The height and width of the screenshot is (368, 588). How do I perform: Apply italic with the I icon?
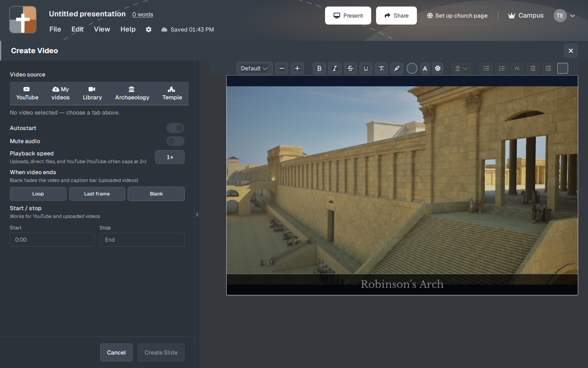335,68
